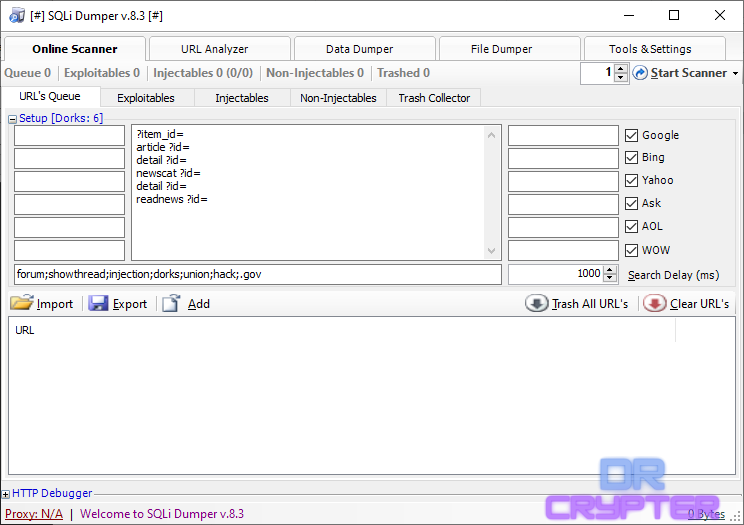The image size is (744, 525).
Task: Click the empty field beside AOL checkbox
Action: (x=563, y=227)
